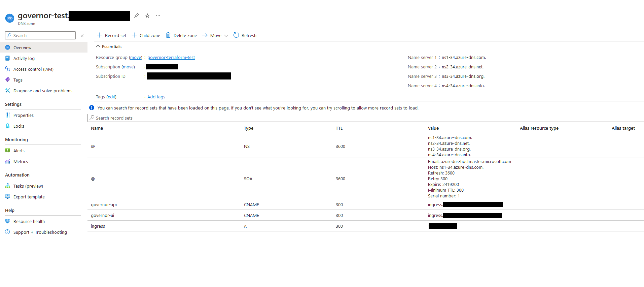The image size is (644, 287).
Task: Collapse the left sidebar menu
Action: click(82, 35)
